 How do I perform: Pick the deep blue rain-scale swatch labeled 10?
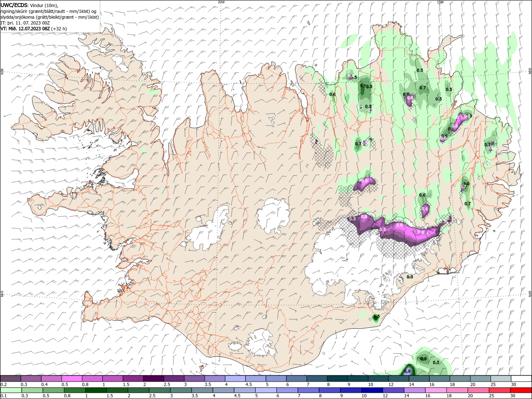[x=372, y=390]
